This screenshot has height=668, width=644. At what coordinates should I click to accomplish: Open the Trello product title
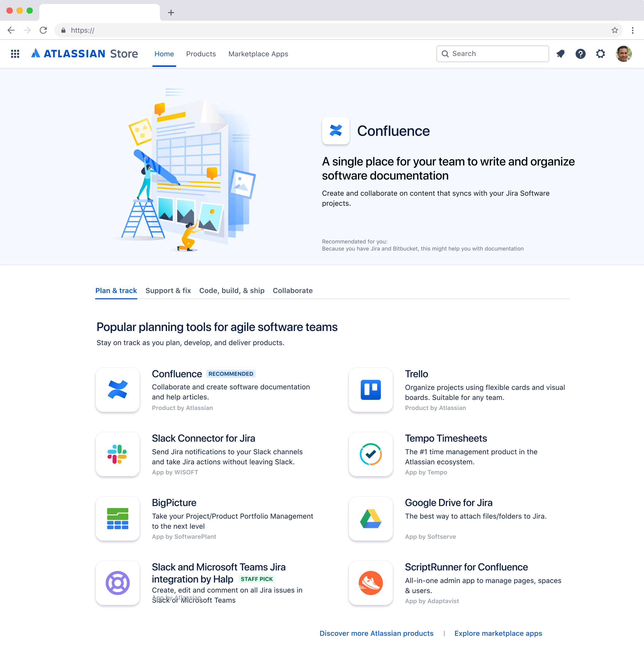point(416,374)
